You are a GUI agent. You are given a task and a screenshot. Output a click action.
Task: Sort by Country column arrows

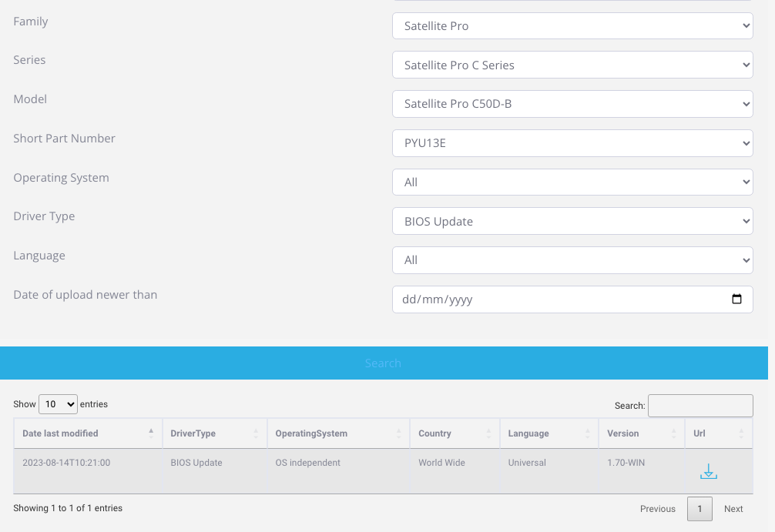coord(488,433)
